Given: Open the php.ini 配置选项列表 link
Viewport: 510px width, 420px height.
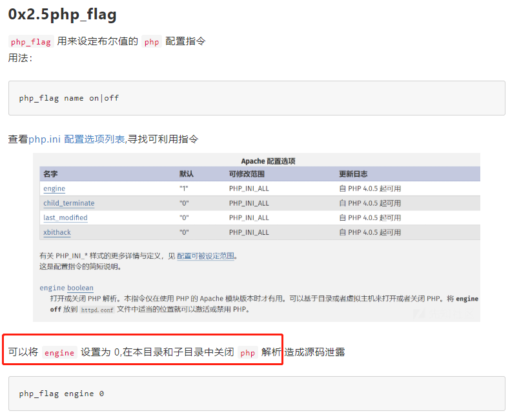Looking at the screenshot, I should point(76,139).
